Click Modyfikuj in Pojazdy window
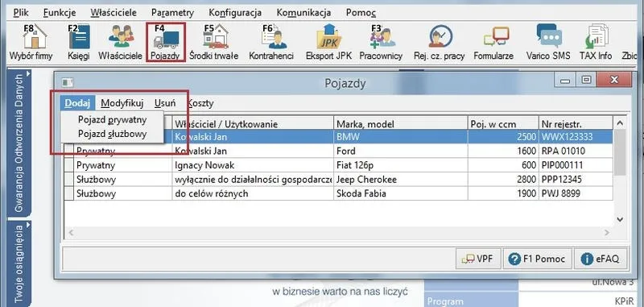This screenshot has width=644, height=307. (x=122, y=103)
